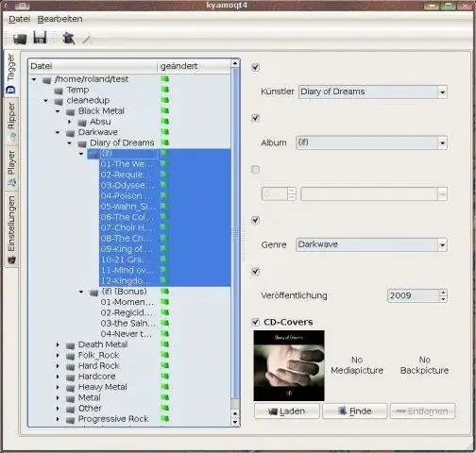This screenshot has width=476, height=453.
Task: Toggle the disabled track number checkbox
Action: pyautogui.click(x=256, y=170)
